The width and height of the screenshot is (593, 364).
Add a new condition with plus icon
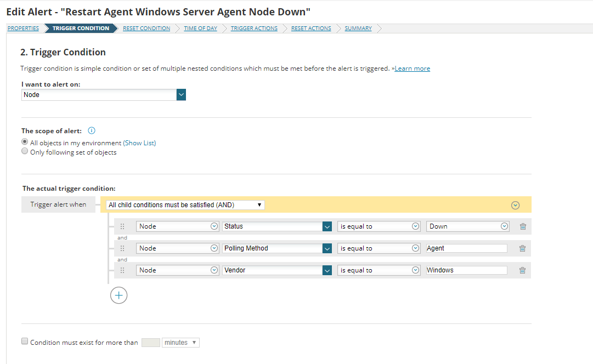click(x=118, y=295)
